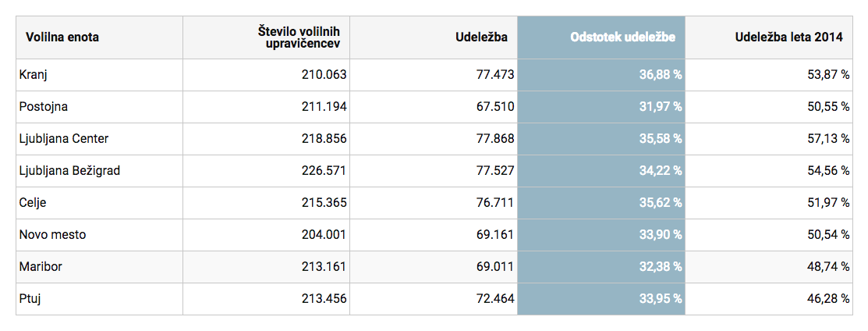Select Maribor's 2014 turnout 48,74 %
This screenshot has height=331, width=868.
coord(828,267)
